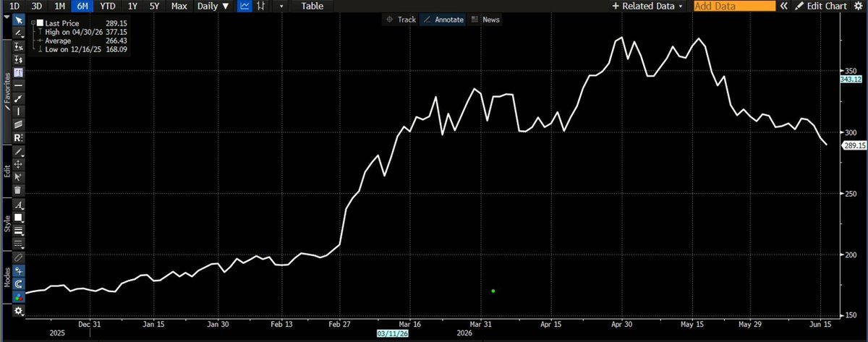868x342 pixels.
Task: Select the pencil edit tool in Edit section
Action: pos(19,151)
